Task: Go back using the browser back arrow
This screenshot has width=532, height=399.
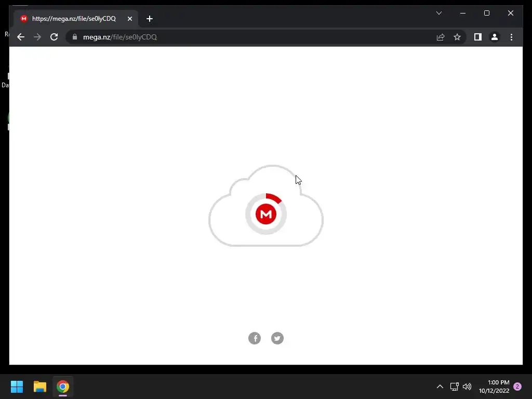Action: [21, 37]
